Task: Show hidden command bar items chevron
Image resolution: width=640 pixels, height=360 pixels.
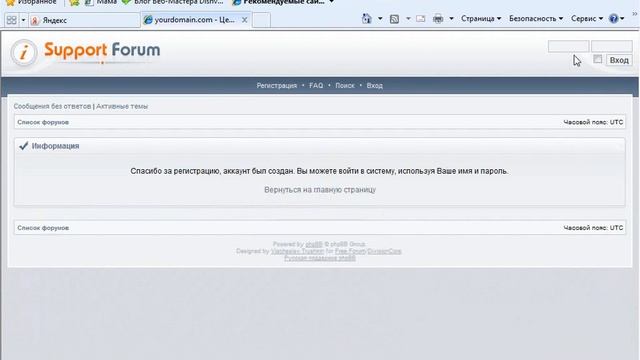Action: (635, 13)
